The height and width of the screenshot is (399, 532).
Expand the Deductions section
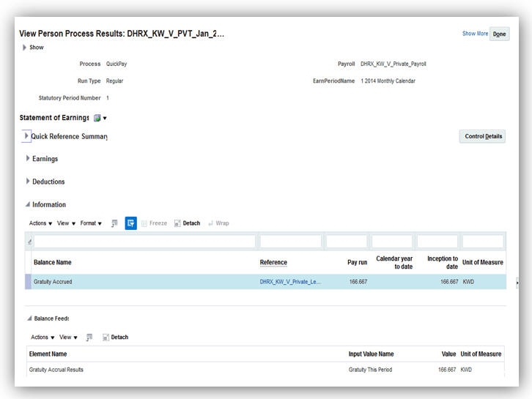click(28, 181)
